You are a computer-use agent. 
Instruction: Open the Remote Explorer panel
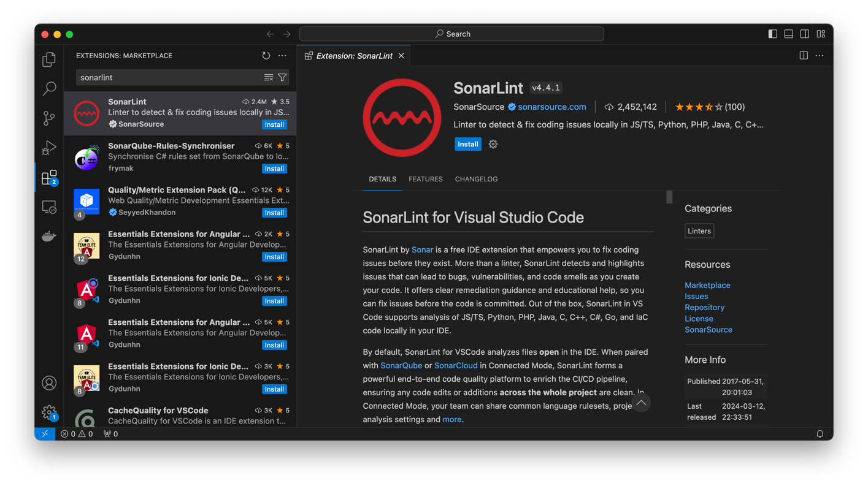coord(49,207)
